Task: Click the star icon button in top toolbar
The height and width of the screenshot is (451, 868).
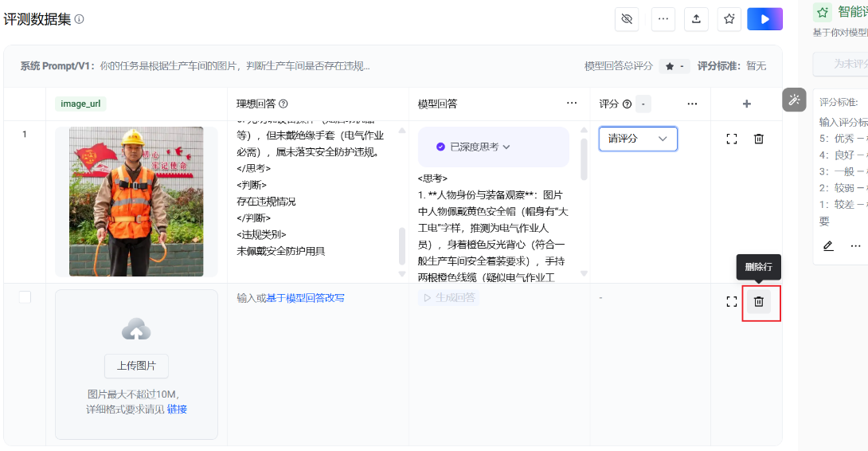Action: click(x=729, y=19)
